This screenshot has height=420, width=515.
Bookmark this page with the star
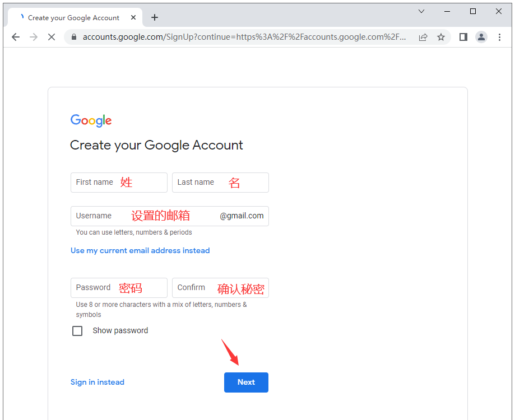pyautogui.click(x=441, y=37)
